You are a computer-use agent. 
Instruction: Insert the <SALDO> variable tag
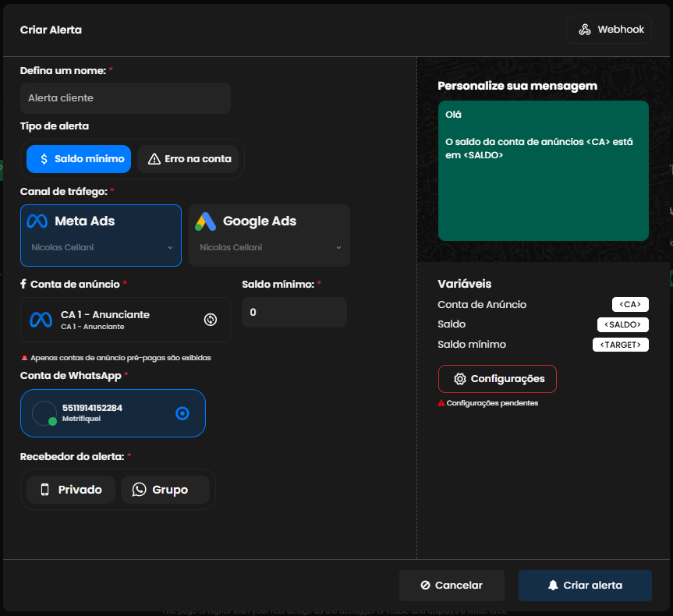coord(622,324)
